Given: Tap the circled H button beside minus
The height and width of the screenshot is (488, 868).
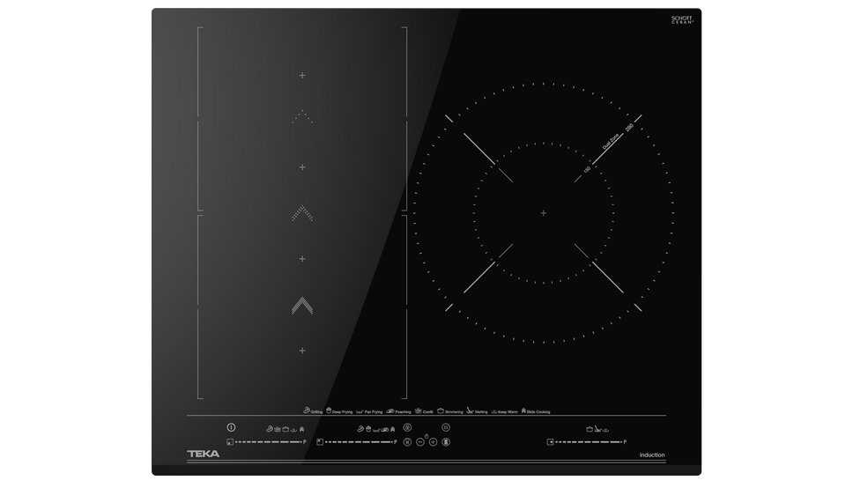Looking at the screenshot, I should (x=407, y=442).
